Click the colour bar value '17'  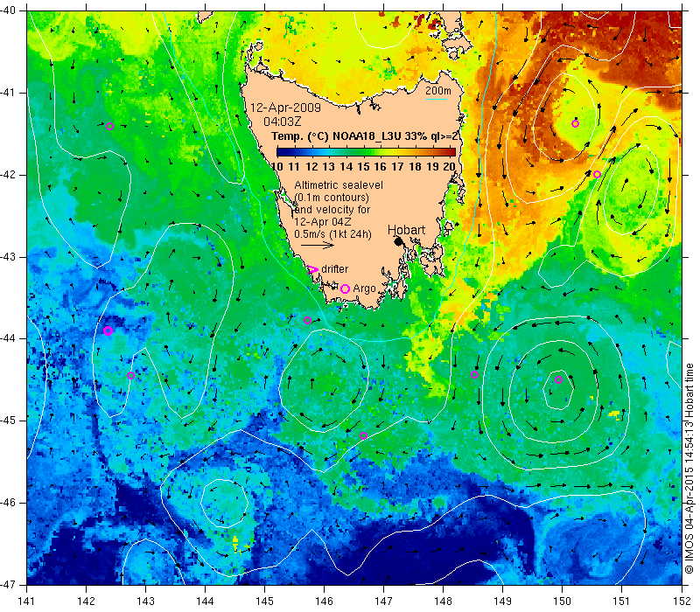(398, 167)
